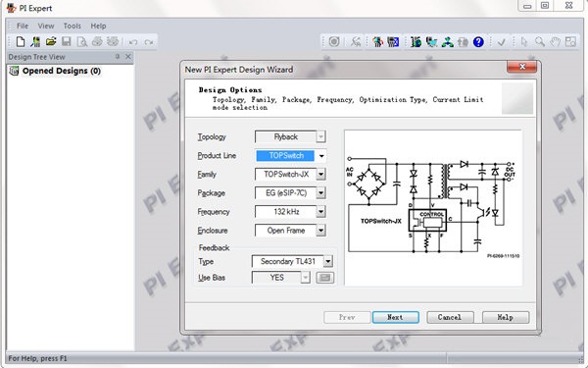Click the green globe book toolbar icon

coord(416,41)
